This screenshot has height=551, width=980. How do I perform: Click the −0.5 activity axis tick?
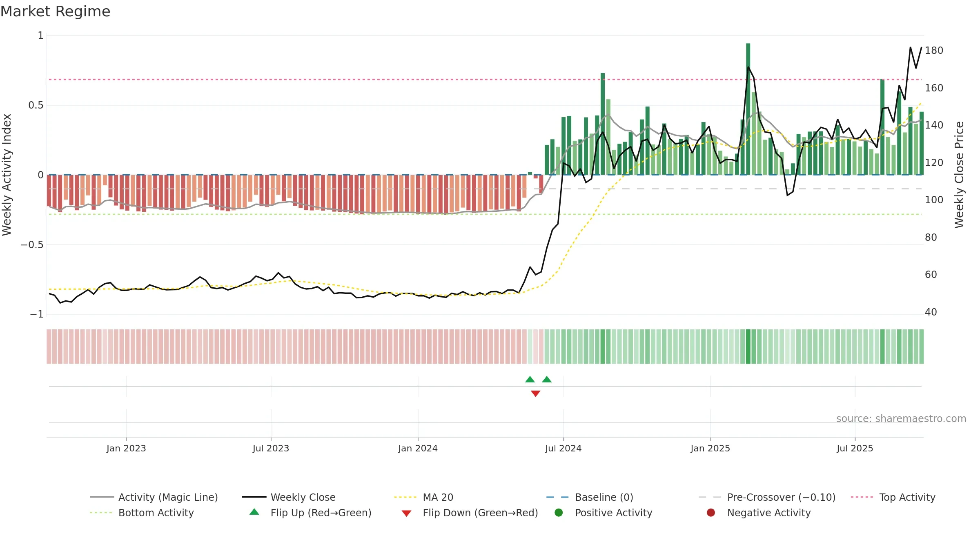[32, 244]
